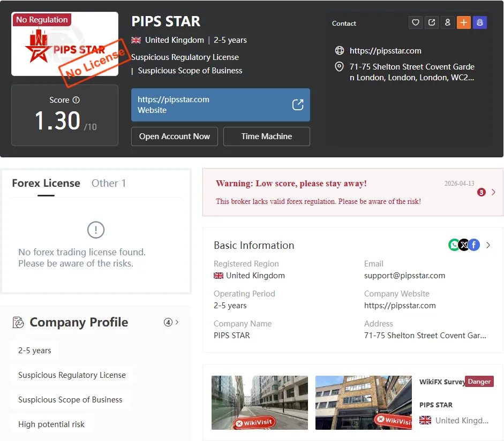Open https://pipsstar.com link in Contact panel

[x=386, y=51]
